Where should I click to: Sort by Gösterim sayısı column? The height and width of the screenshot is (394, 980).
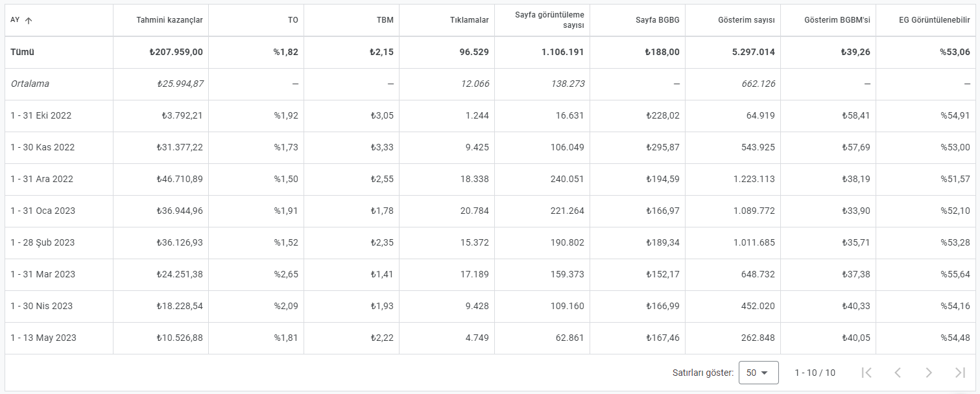(747, 20)
